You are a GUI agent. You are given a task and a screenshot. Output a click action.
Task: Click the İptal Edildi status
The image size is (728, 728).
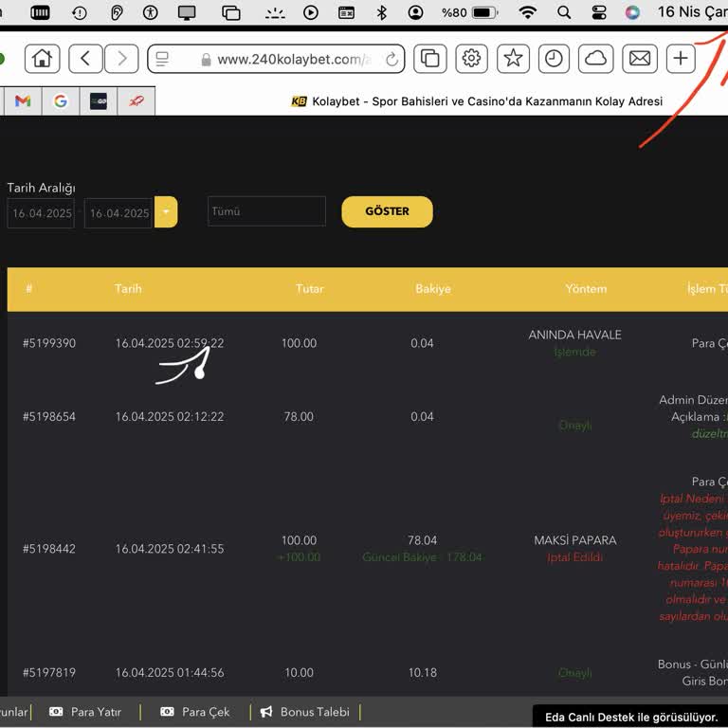574,557
